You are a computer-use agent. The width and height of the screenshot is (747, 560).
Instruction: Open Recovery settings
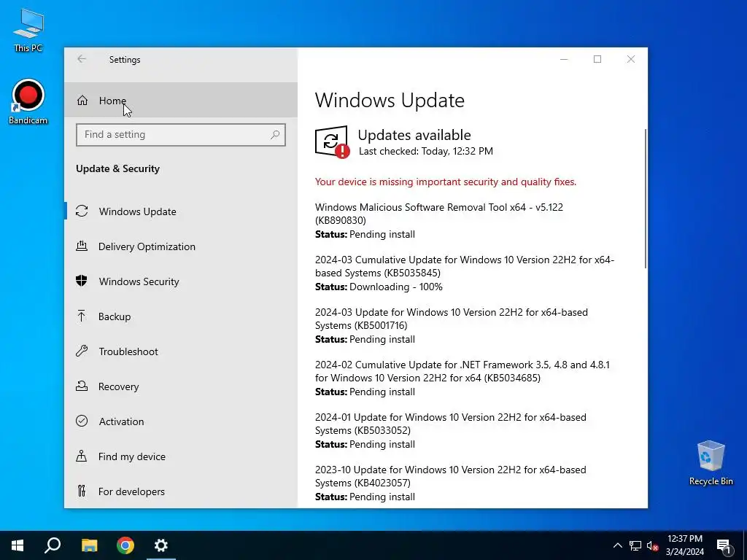click(181, 386)
